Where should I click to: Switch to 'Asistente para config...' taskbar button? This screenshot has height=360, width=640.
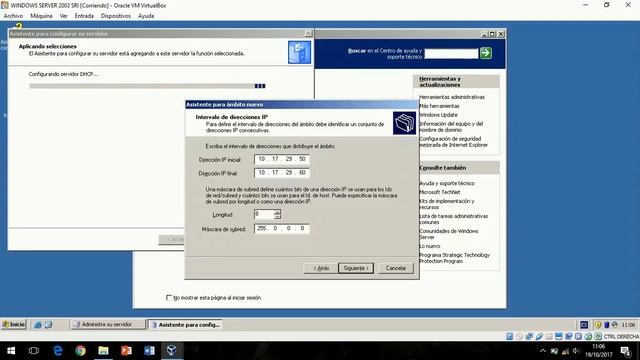point(185,325)
